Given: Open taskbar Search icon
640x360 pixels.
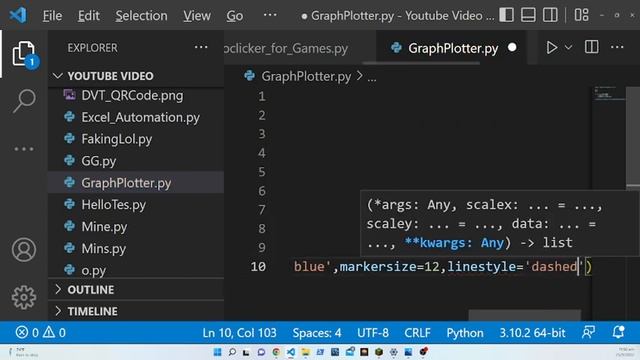Looking at the screenshot, I should click(x=232, y=352).
